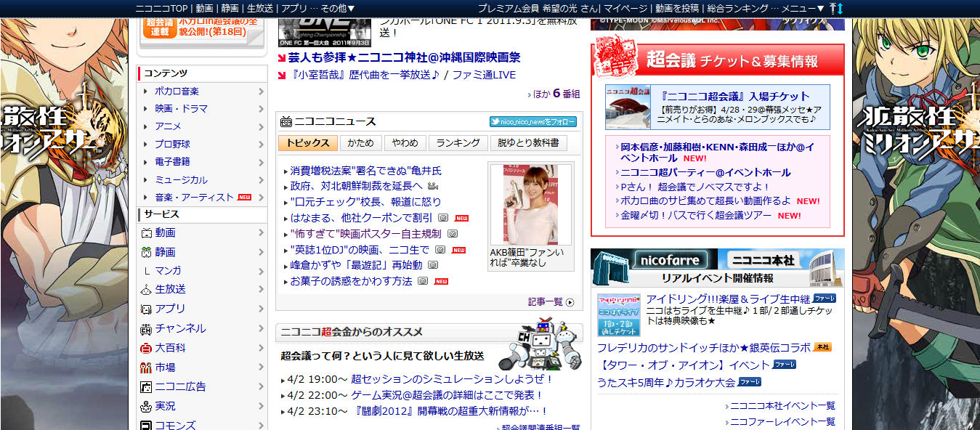Open マイページ in top bar
Viewport: 980px width, 430px height.
coord(626,8)
